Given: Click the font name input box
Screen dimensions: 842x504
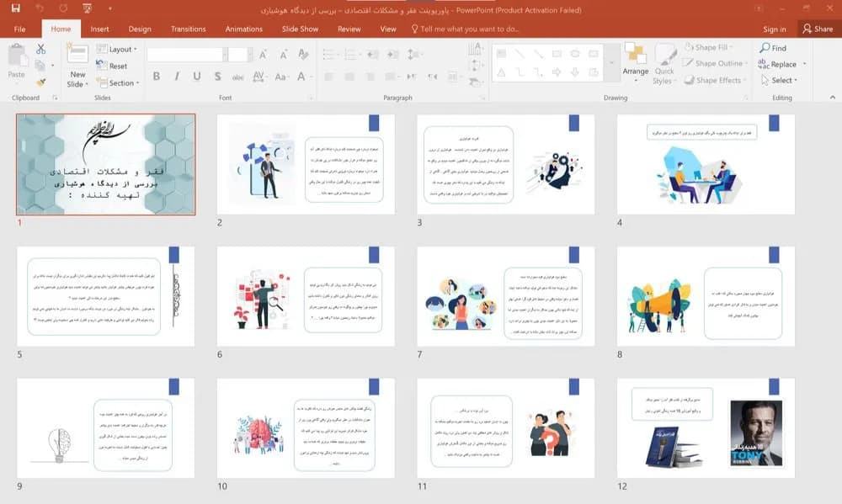Looking at the screenshot, I should click(x=184, y=54).
